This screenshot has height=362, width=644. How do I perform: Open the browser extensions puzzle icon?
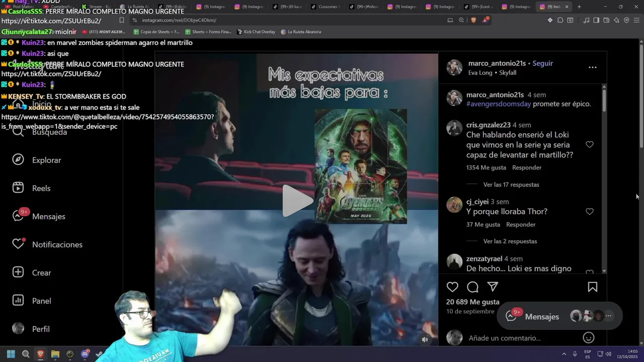pyautogui.click(x=560, y=20)
